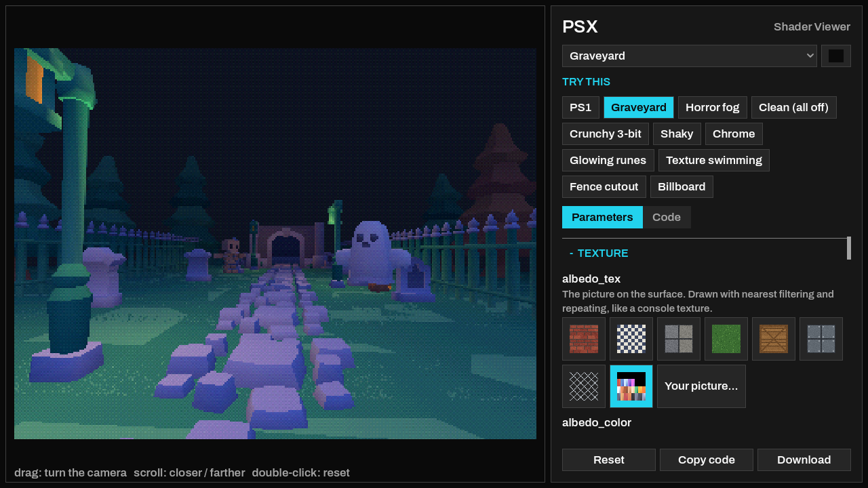This screenshot has width=868, height=488.
Task: Click the albedo_color parameter label
Action: point(597,422)
